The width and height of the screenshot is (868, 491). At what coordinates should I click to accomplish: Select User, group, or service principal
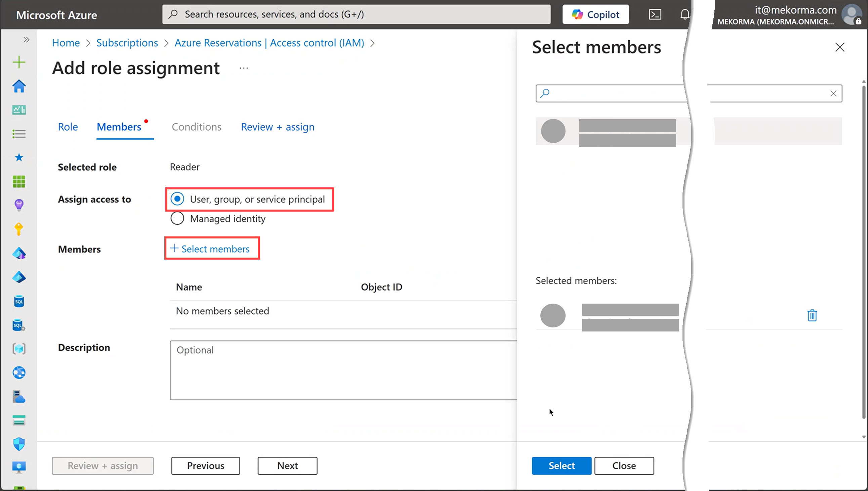click(177, 199)
